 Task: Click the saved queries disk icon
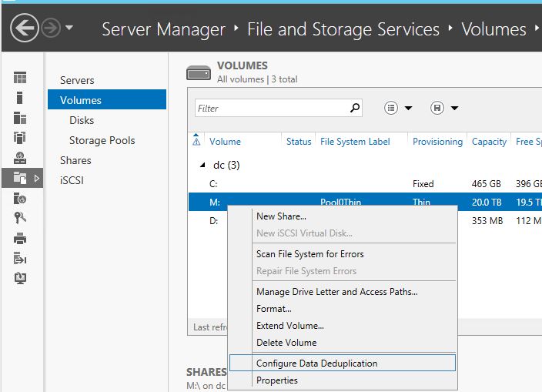pos(437,108)
